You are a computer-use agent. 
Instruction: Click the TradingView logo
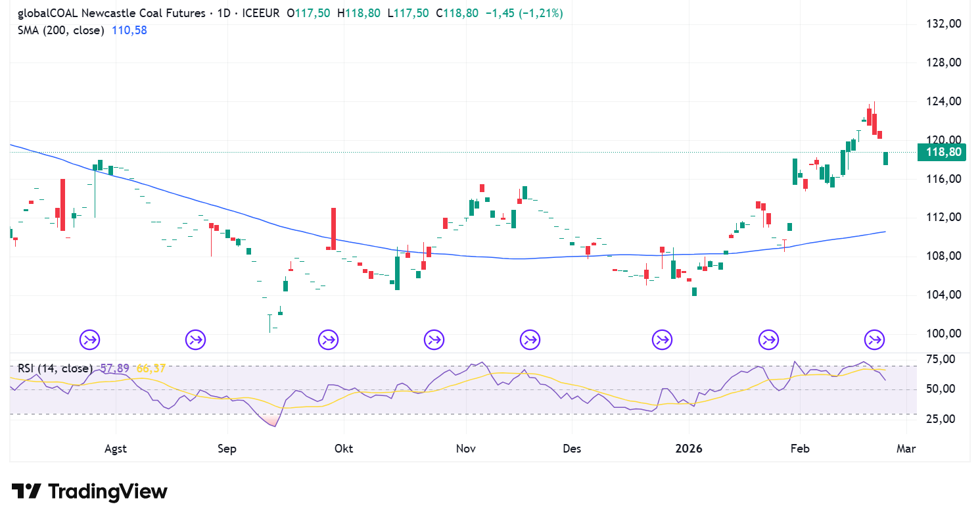click(89, 491)
